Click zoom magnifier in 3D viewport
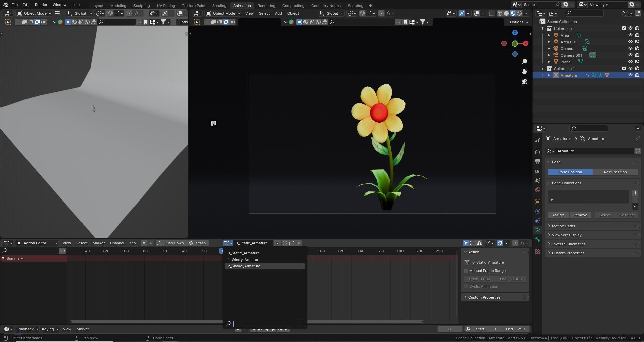Image resolution: width=644 pixels, height=342 pixels. [524, 62]
